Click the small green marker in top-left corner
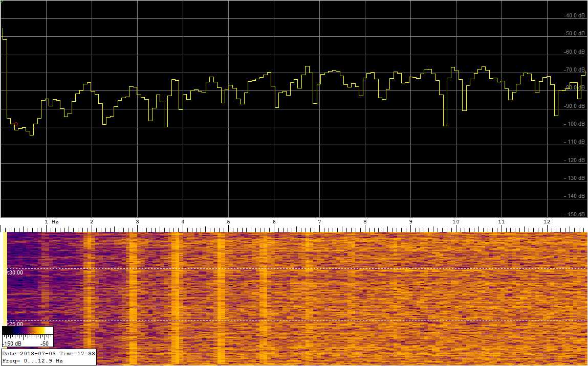Image resolution: width=588 pixels, height=366 pixels. [x=2, y=2]
